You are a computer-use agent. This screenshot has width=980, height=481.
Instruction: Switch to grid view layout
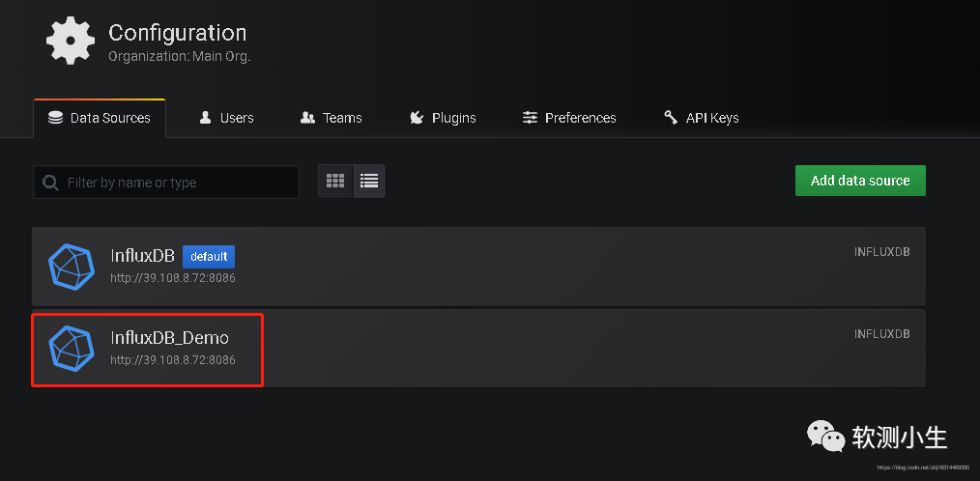click(335, 182)
